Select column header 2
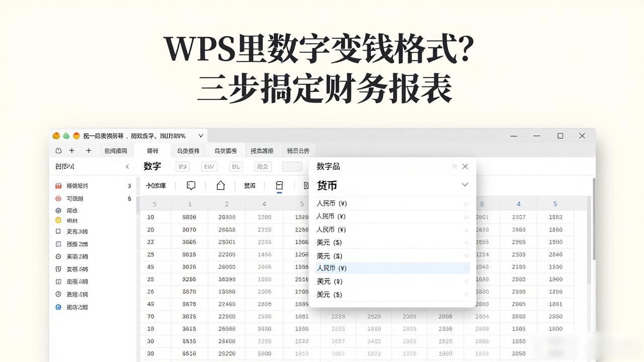 227,204
